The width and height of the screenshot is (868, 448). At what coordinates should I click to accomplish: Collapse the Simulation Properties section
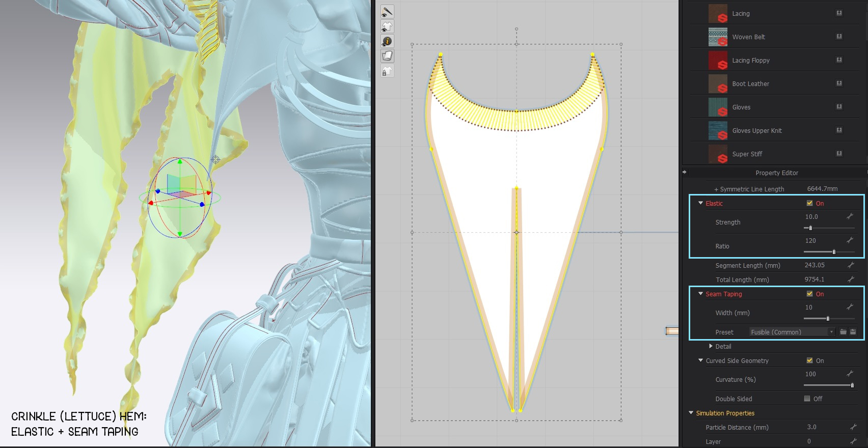point(691,413)
